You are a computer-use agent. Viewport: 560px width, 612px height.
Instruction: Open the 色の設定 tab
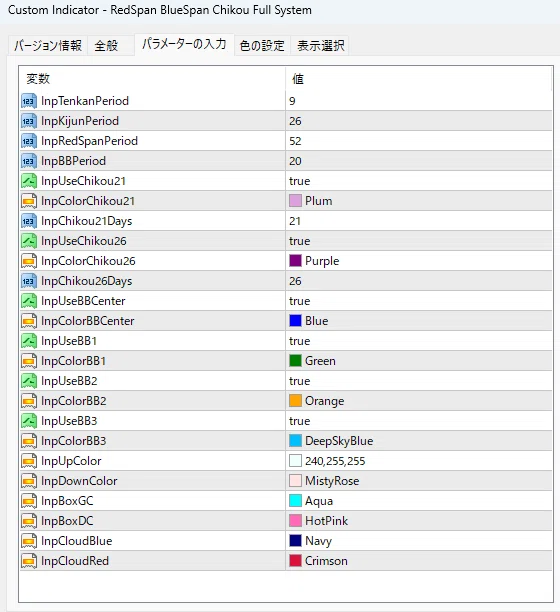coord(262,46)
